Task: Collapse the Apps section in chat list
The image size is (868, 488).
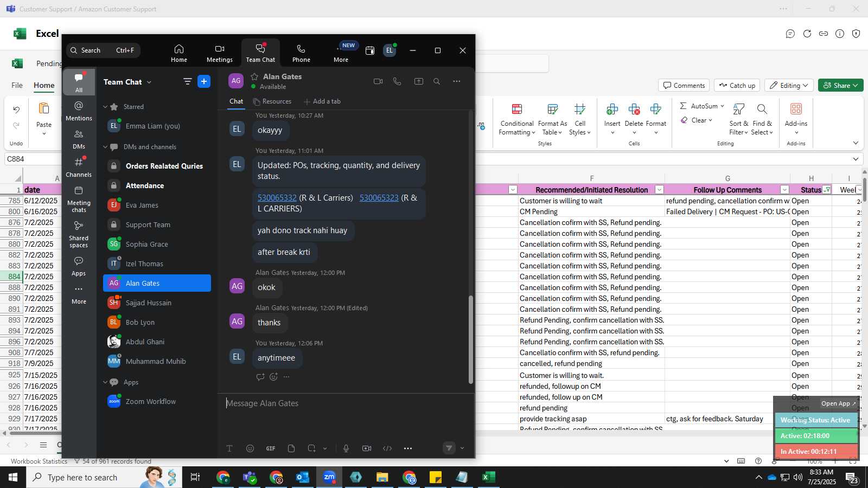Action: click(x=105, y=382)
